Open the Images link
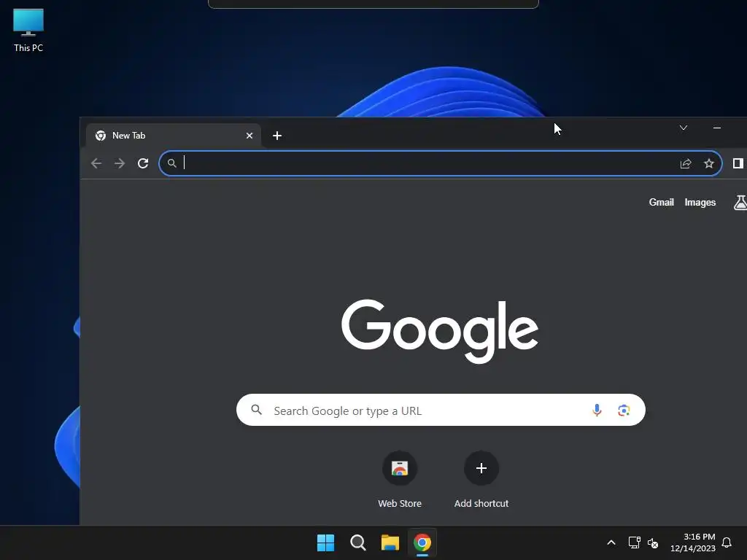 pos(700,203)
